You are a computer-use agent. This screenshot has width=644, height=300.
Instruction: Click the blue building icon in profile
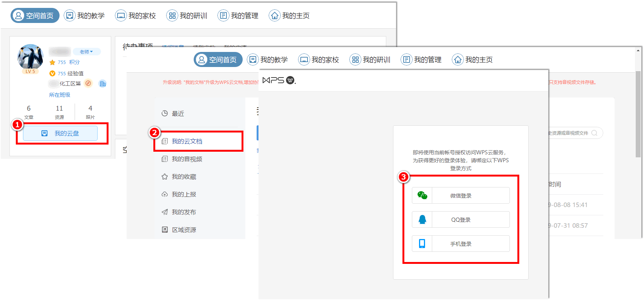102,84
